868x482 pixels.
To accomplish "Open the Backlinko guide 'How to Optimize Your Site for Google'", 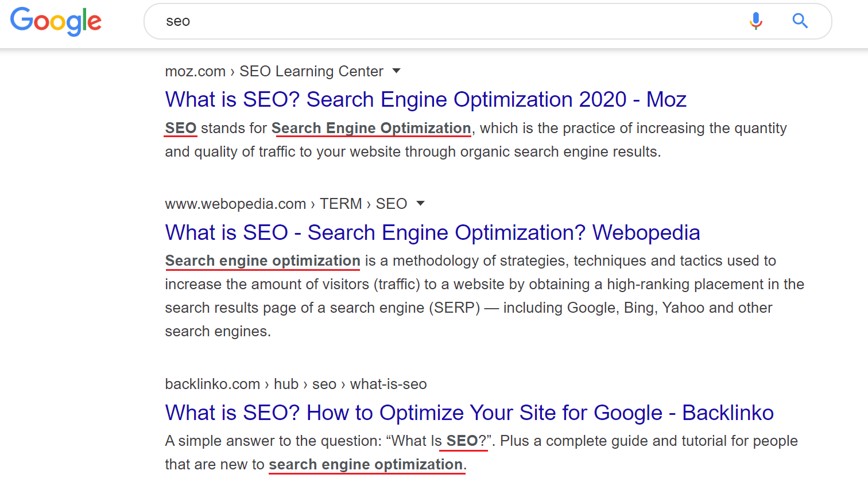I will coord(469,413).
